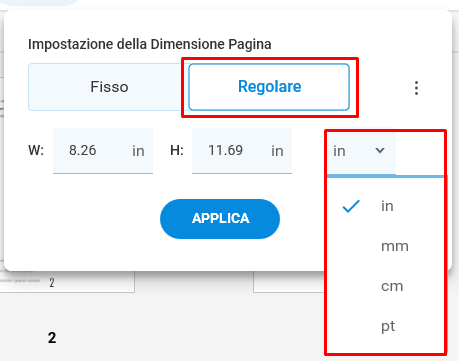Screen dimensions: 459x361
Task: Click the W: width label
Action: 36,150
